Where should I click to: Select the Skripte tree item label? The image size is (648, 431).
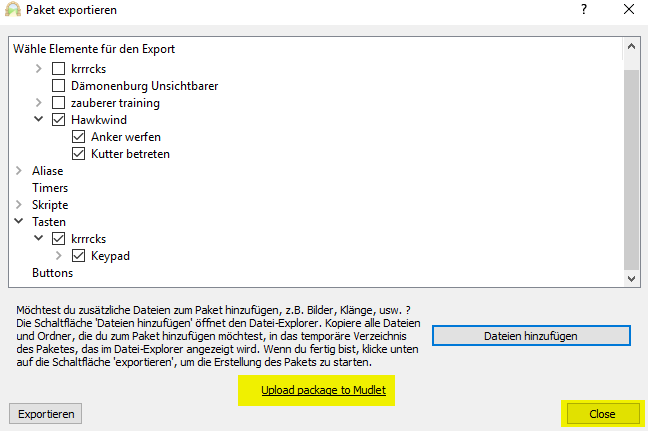(x=50, y=205)
